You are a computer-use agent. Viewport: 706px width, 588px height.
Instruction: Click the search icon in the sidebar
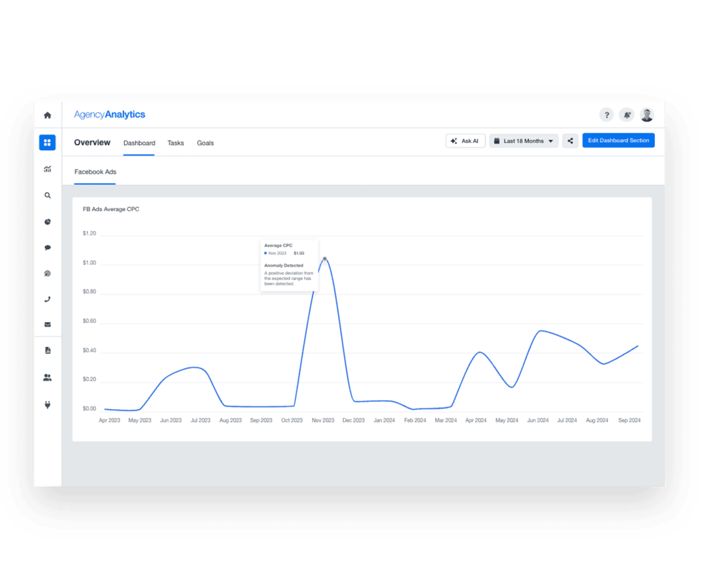[47, 195]
